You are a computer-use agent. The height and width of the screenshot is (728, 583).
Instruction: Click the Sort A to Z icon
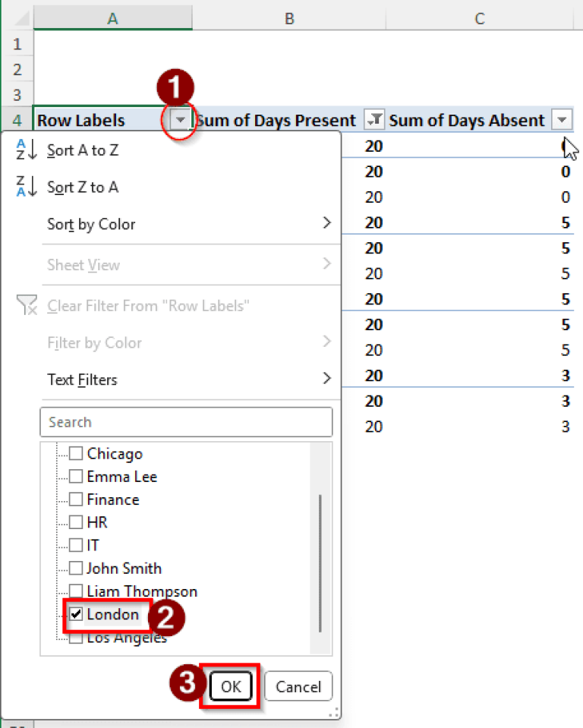(26, 150)
